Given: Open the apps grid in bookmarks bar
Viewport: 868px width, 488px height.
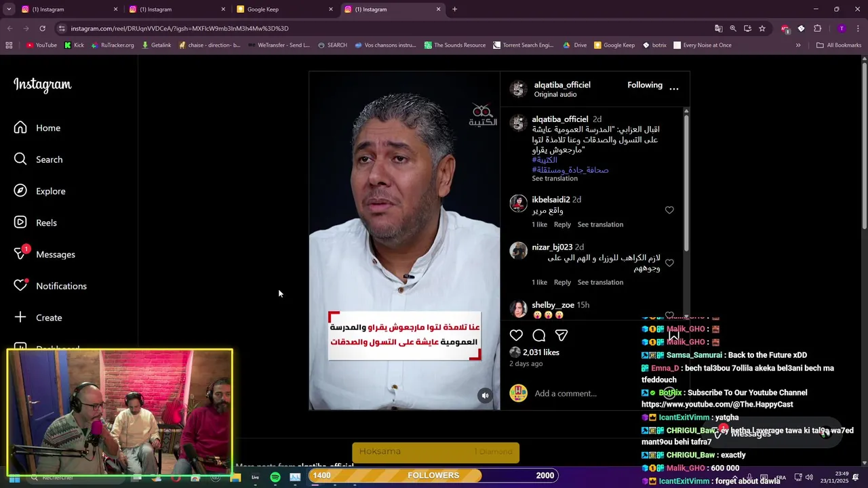Looking at the screenshot, I should [9, 45].
